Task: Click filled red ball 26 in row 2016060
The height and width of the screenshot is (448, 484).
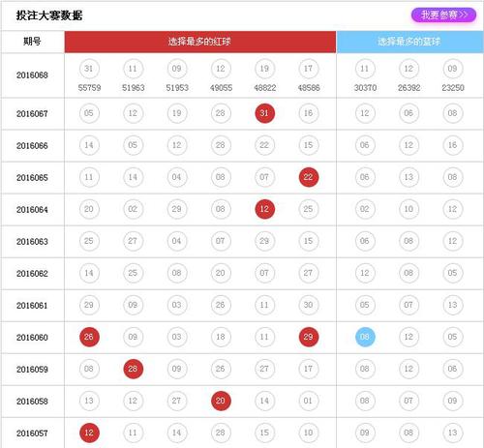Action: click(89, 337)
